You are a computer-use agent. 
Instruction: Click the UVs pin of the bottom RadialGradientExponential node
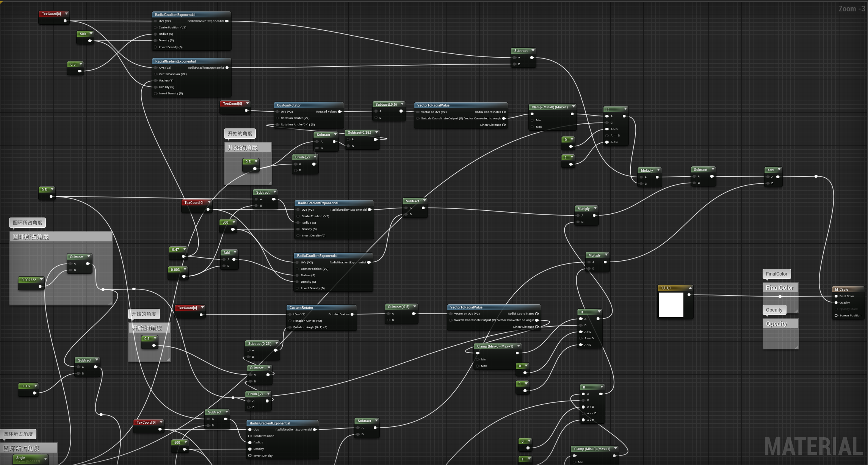click(x=250, y=429)
